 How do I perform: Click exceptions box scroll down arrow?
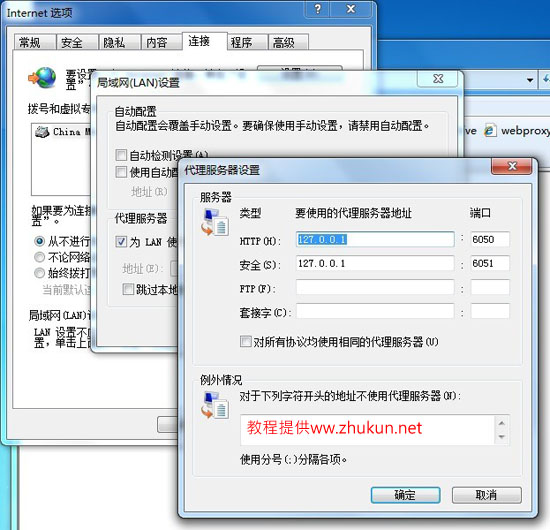click(x=502, y=437)
